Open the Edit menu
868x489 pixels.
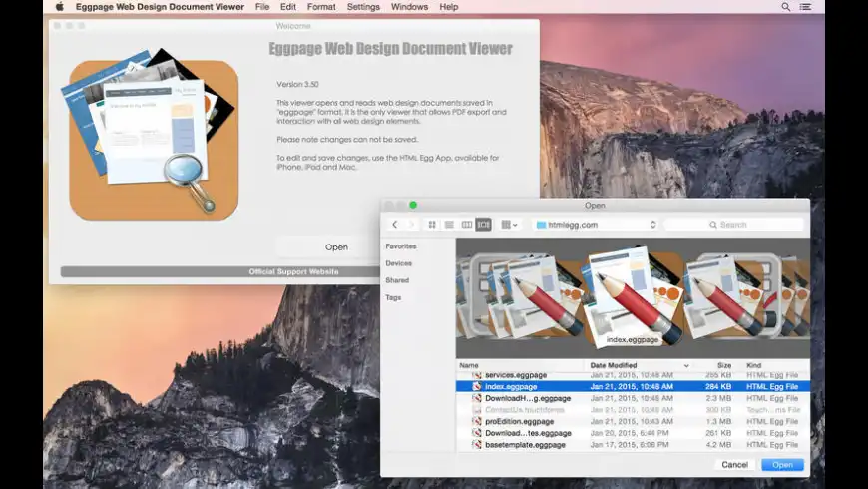pyautogui.click(x=288, y=7)
